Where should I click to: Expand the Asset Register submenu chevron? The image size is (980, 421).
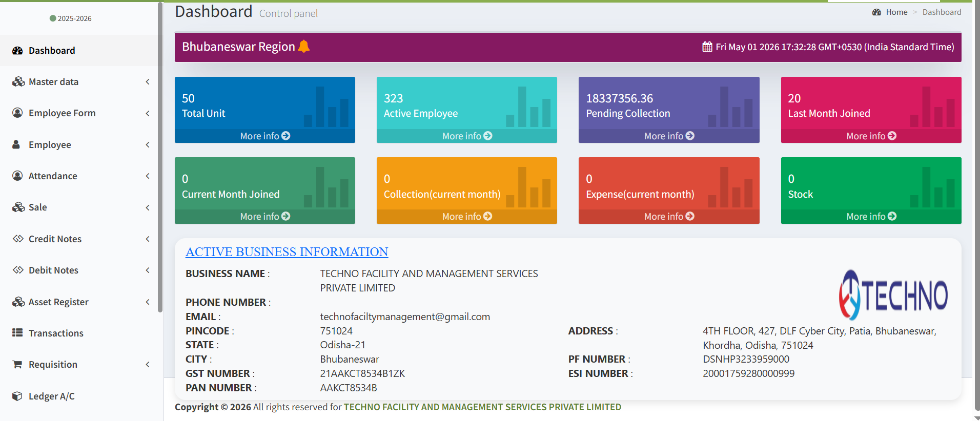click(x=148, y=302)
